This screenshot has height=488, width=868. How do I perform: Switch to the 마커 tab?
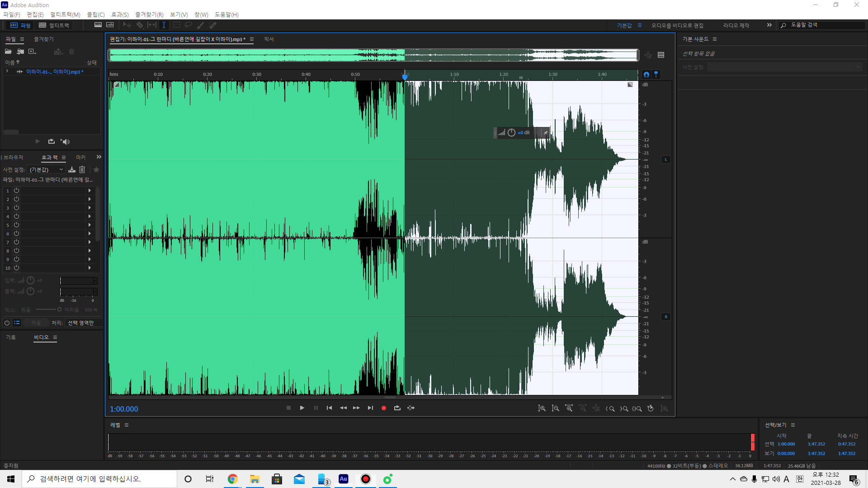[x=80, y=157]
